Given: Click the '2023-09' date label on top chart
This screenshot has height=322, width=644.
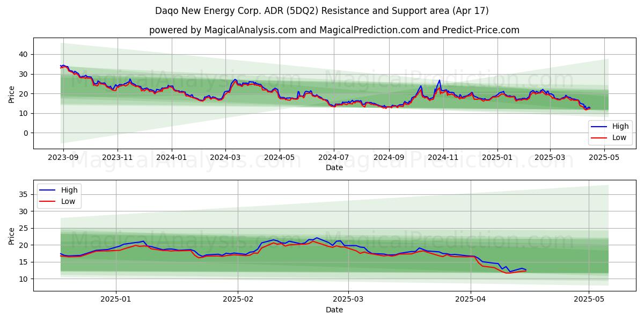Looking at the screenshot, I should coord(63,158).
